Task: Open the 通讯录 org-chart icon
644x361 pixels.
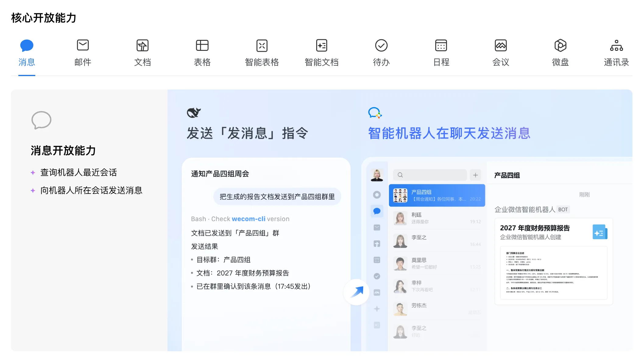Action: (x=617, y=45)
